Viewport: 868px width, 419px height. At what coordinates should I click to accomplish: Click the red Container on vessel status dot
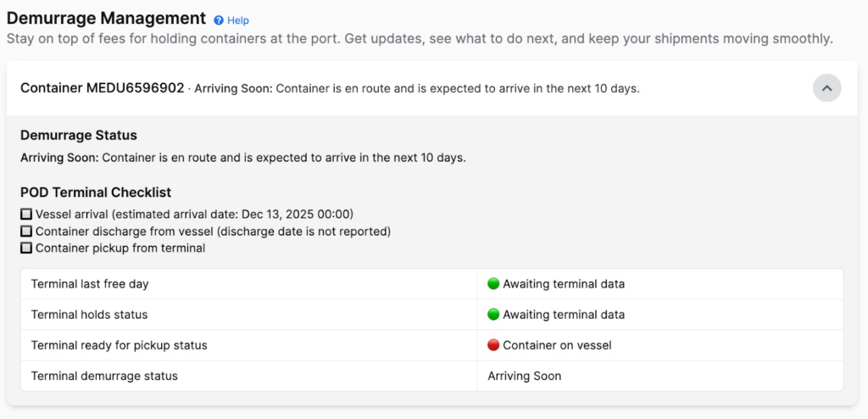point(493,345)
